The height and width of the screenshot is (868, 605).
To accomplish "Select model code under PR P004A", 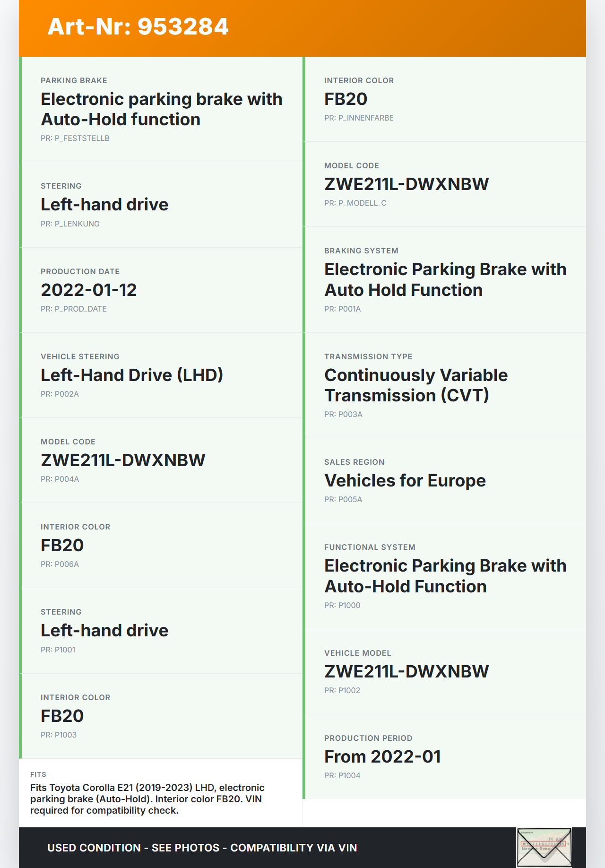I will click(x=123, y=460).
